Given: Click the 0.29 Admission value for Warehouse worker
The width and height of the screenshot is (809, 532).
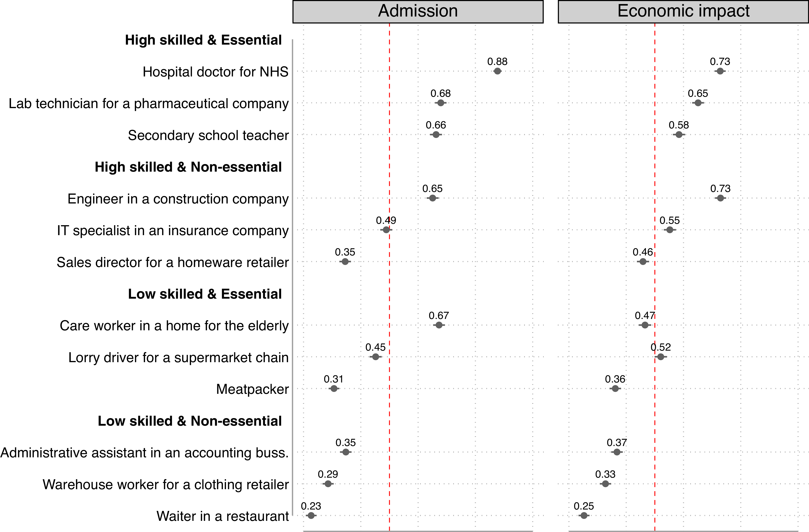Looking at the screenshot, I should click(x=328, y=474).
